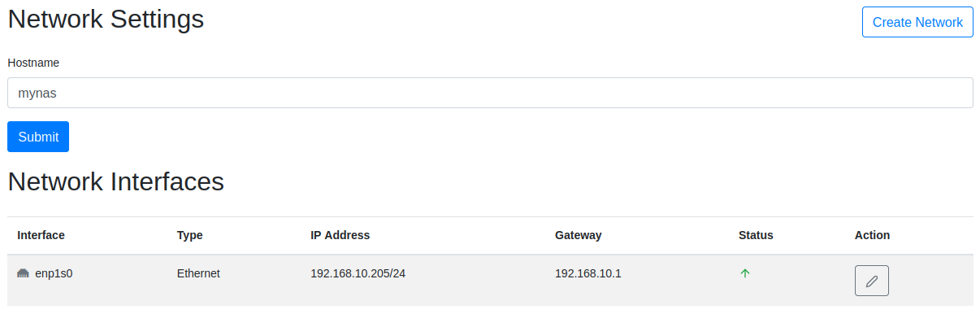This screenshot has height=314, width=980.
Task: Click the Type column header
Action: [189, 235]
